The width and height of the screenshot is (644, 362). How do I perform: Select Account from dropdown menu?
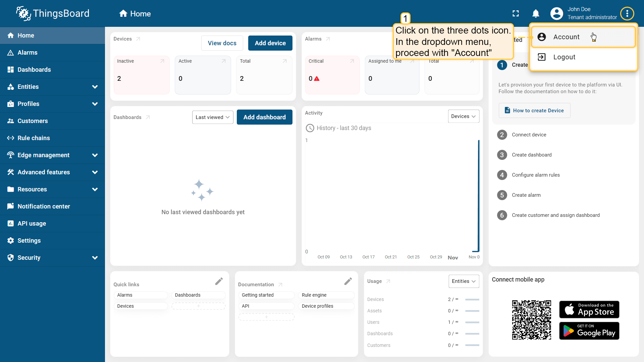pyautogui.click(x=566, y=37)
